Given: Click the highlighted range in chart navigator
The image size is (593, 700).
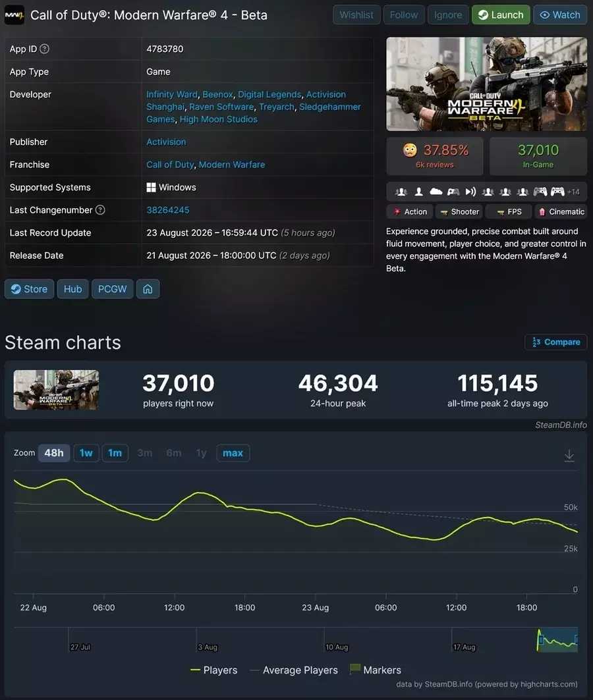Looking at the screenshot, I should (557, 639).
